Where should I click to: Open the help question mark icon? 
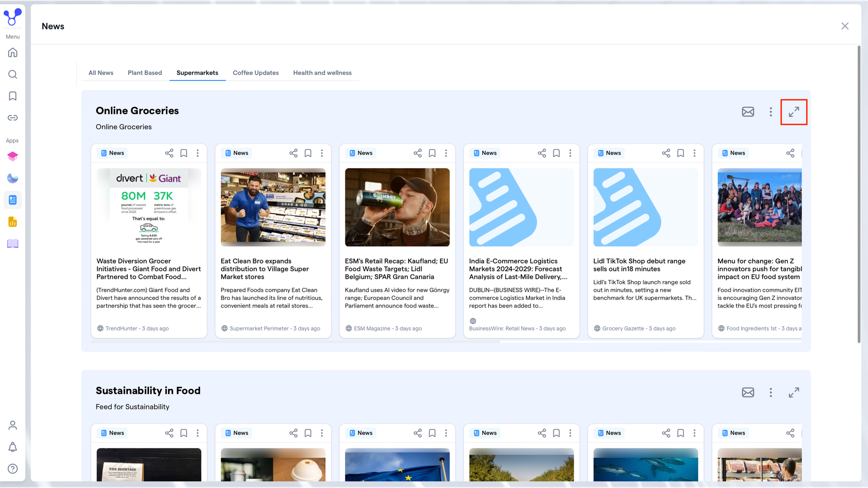coord(13,469)
